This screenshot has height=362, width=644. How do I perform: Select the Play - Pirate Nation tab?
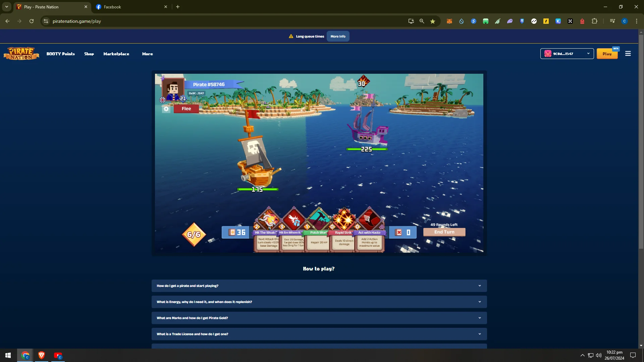[x=52, y=7]
